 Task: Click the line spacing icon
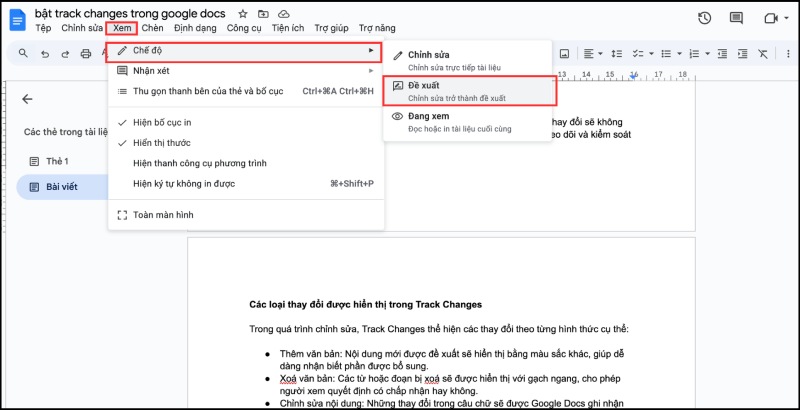tap(617, 53)
